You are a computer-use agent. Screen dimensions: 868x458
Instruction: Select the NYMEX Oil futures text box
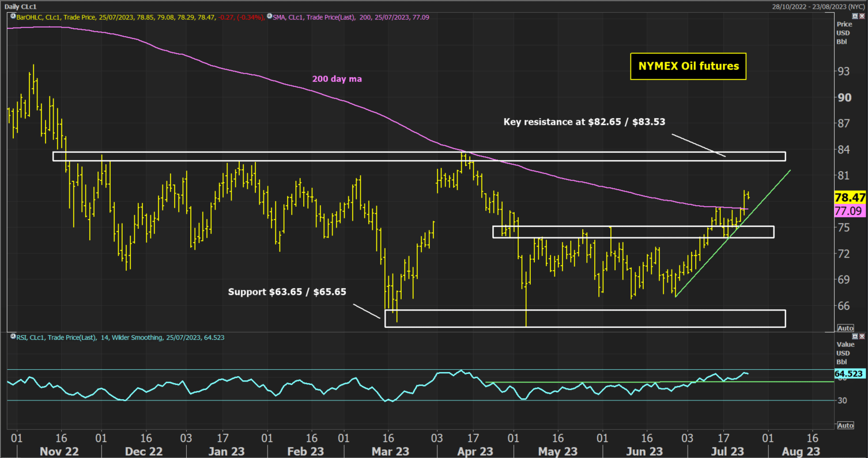(688, 66)
